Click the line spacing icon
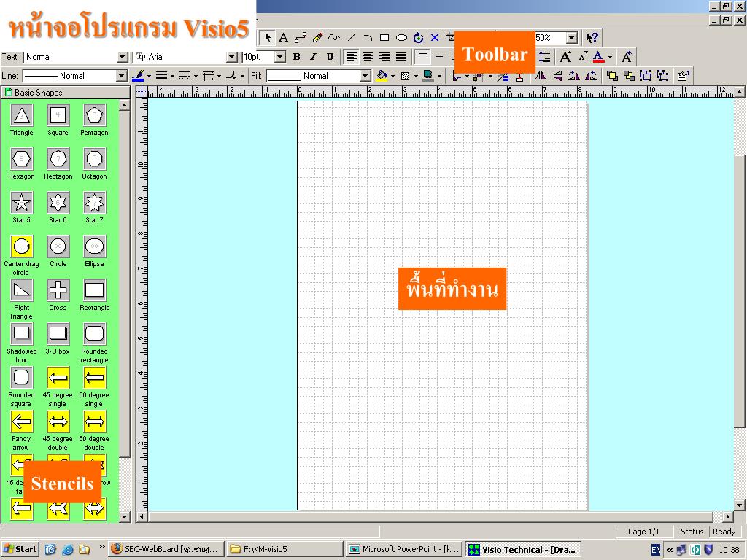 pyautogui.click(x=544, y=57)
